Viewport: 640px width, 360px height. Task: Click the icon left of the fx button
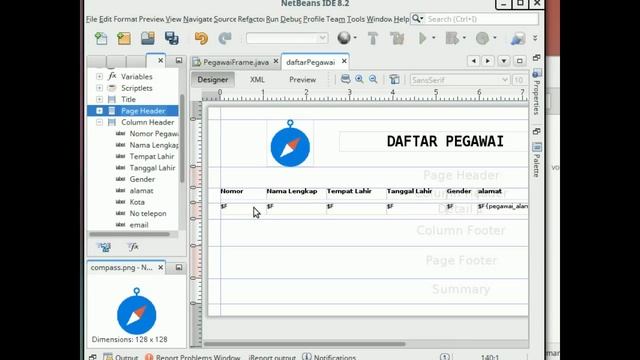[x=104, y=247]
